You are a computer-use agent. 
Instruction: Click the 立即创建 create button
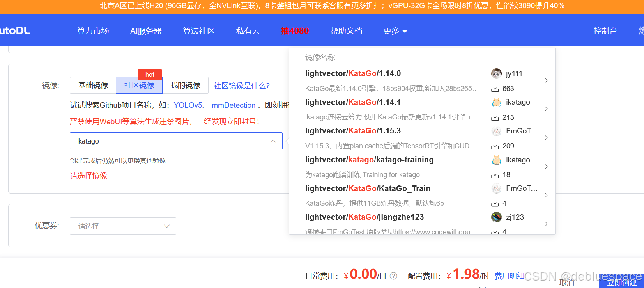(x=621, y=282)
